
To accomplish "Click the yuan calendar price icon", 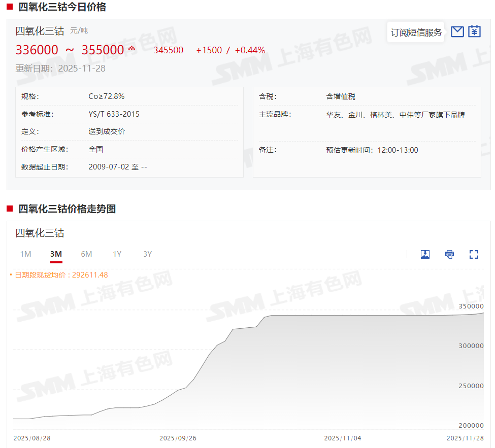I will pos(474,32).
